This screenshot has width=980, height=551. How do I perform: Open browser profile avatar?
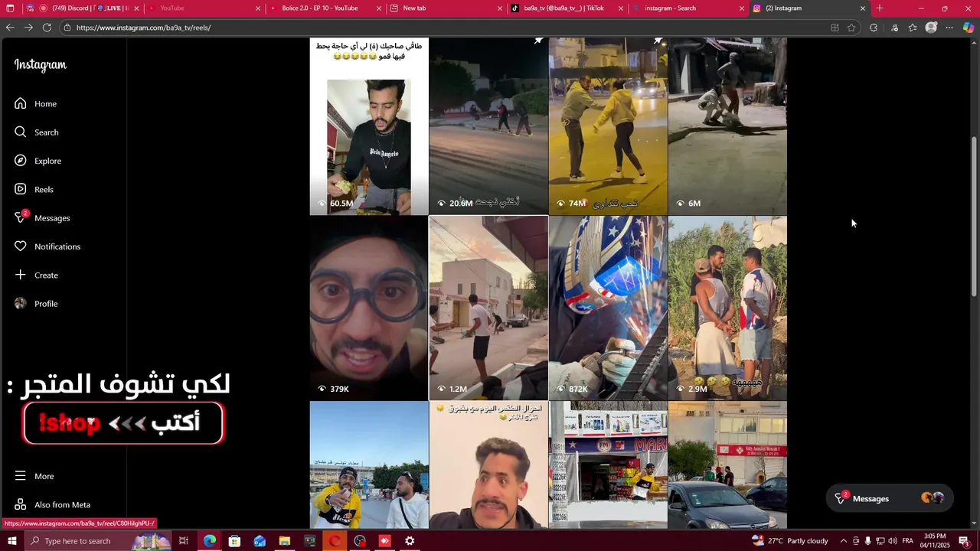[x=931, y=28]
